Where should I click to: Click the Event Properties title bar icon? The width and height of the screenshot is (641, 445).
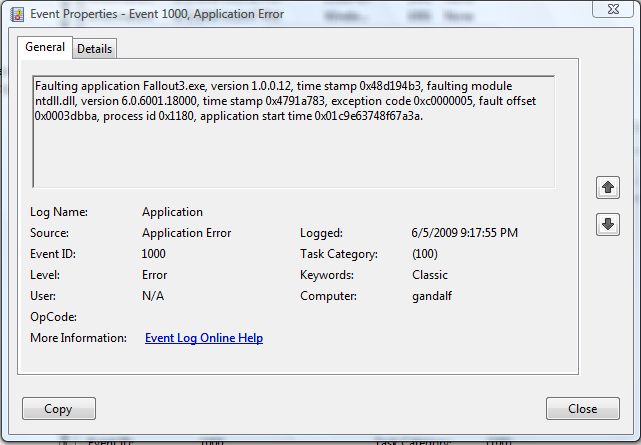coord(16,14)
